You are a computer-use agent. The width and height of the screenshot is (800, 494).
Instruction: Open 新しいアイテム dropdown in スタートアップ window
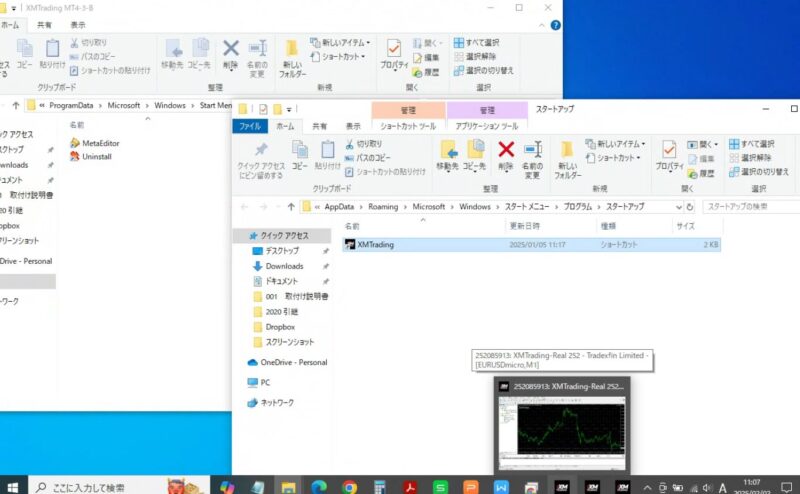(615, 144)
